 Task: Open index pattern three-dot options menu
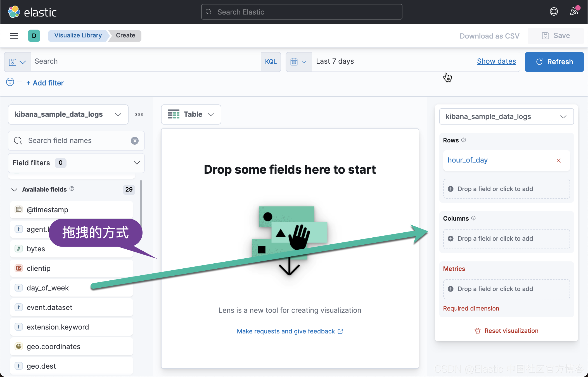tap(139, 114)
